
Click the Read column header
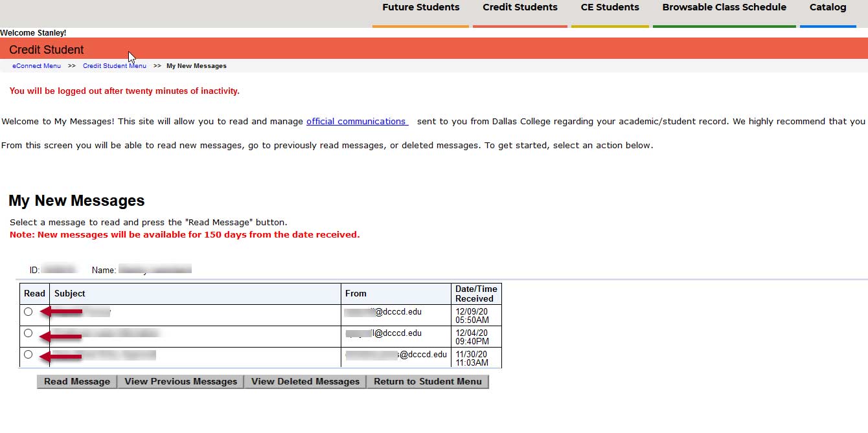coord(34,293)
